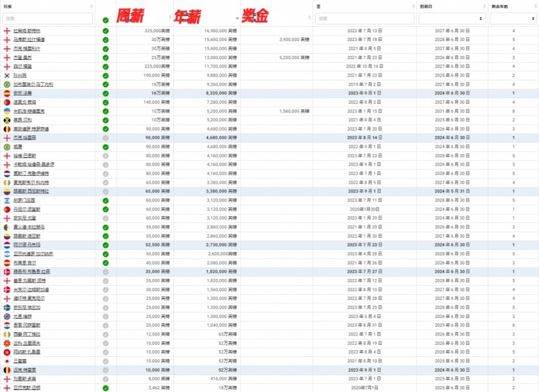The image size is (539, 392).
Task: Click the 奖金 column header
Action: click(x=255, y=15)
